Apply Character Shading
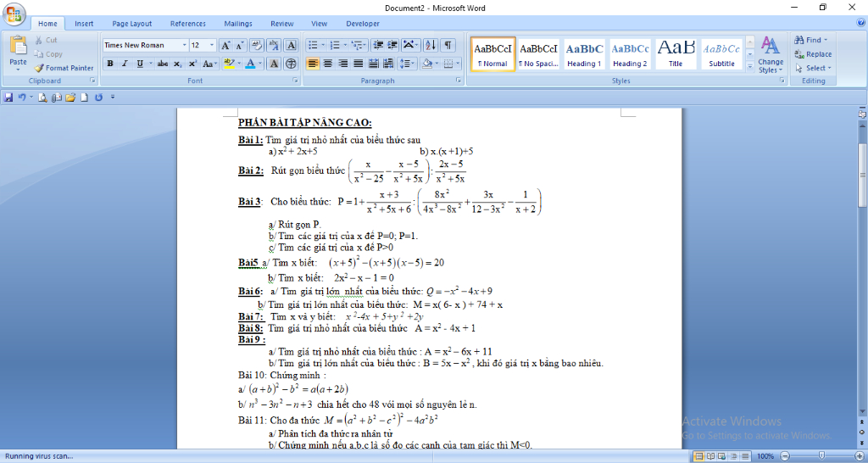This screenshot has height=463, width=868. 274,64
